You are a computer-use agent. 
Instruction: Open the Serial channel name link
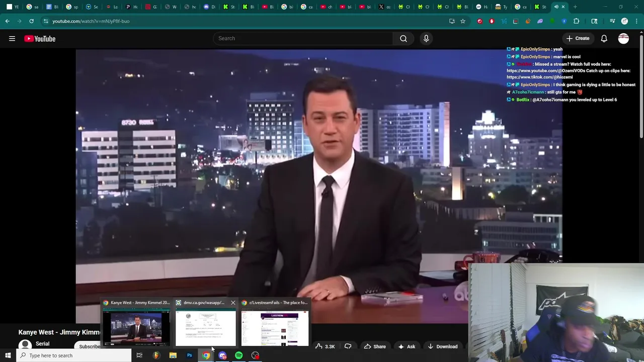(42, 343)
